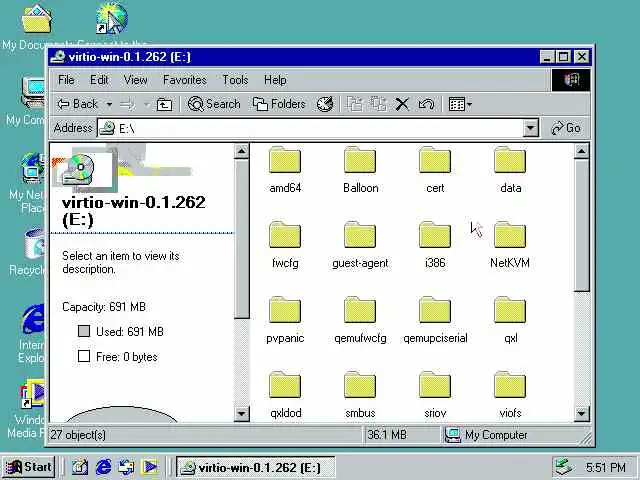Click the 5:51 PM tray clock
640x480 pixels.
coord(606,467)
